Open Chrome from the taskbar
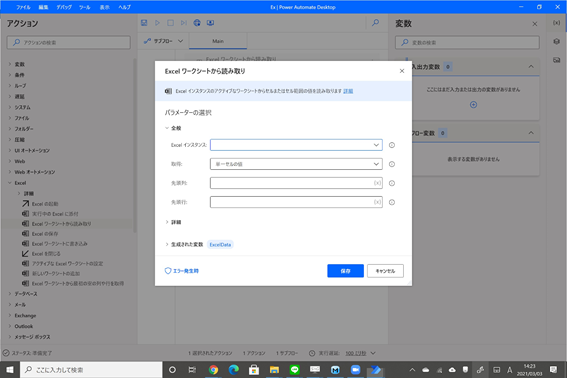This screenshot has height=378, width=567. pyautogui.click(x=213, y=370)
